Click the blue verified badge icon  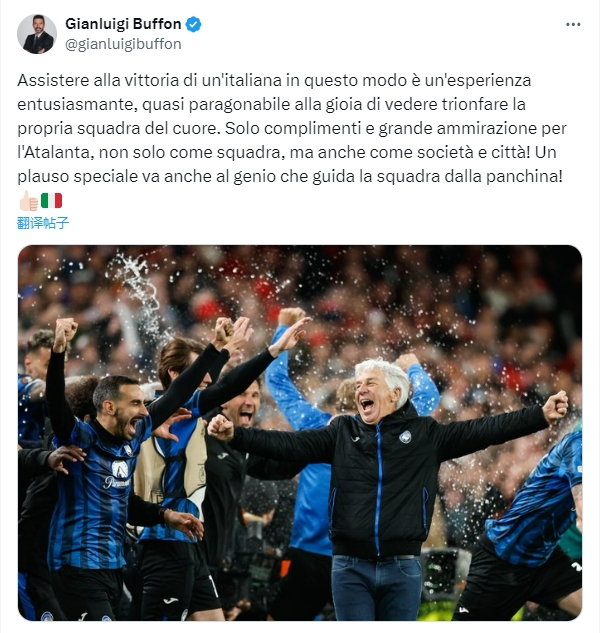(193, 24)
